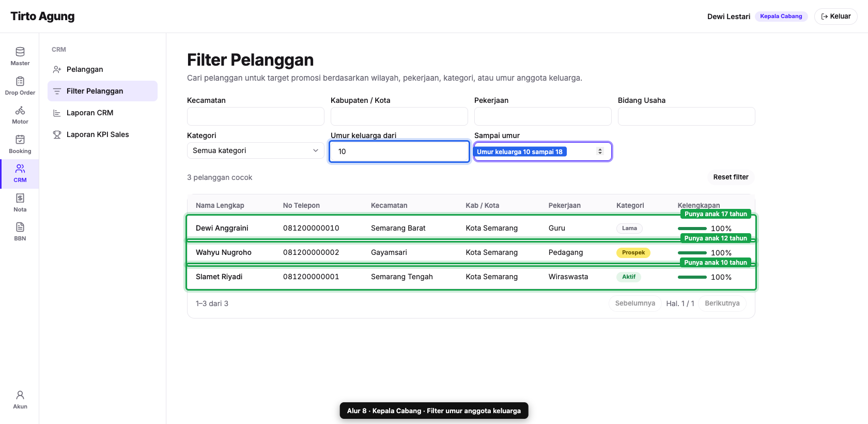This screenshot has height=424, width=868.
Task: Click the Aktif category badge
Action: click(629, 277)
